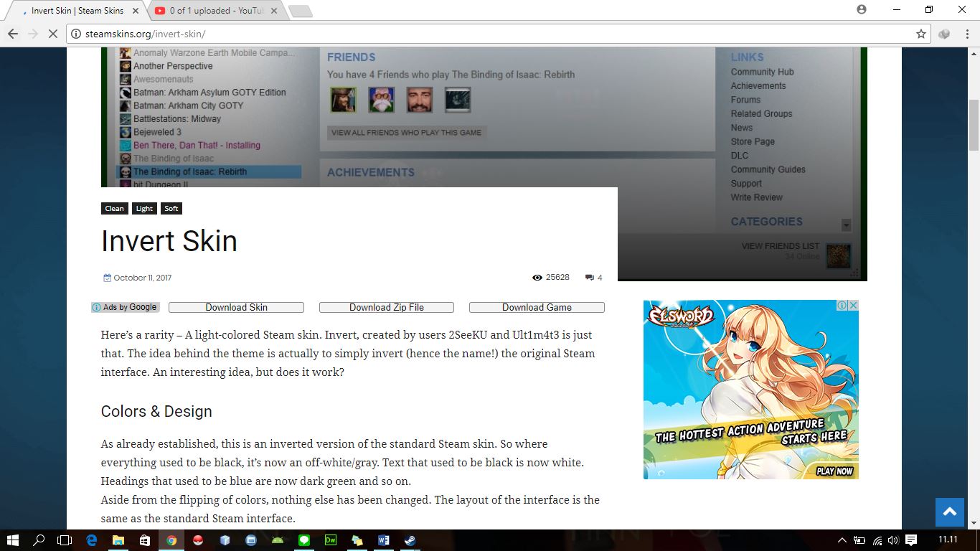Go back to the previous page
The width and height of the screenshot is (980, 551).
(12, 34)
